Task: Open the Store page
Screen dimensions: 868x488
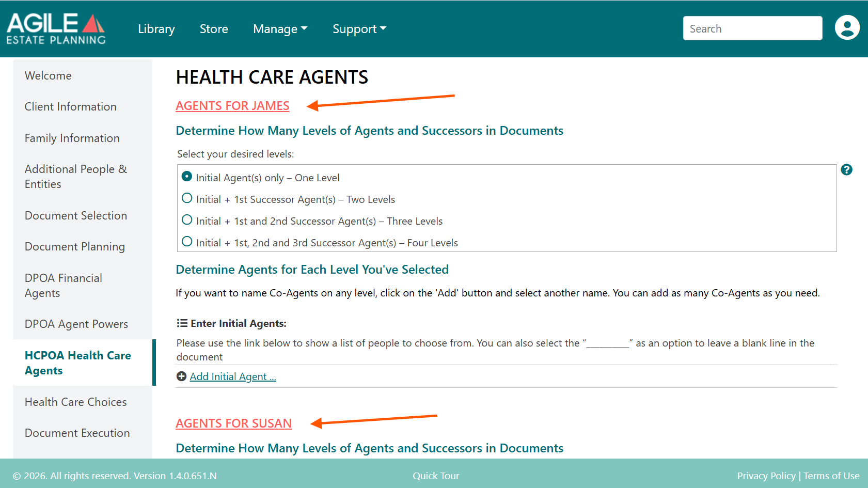Action: coord(214,29)
